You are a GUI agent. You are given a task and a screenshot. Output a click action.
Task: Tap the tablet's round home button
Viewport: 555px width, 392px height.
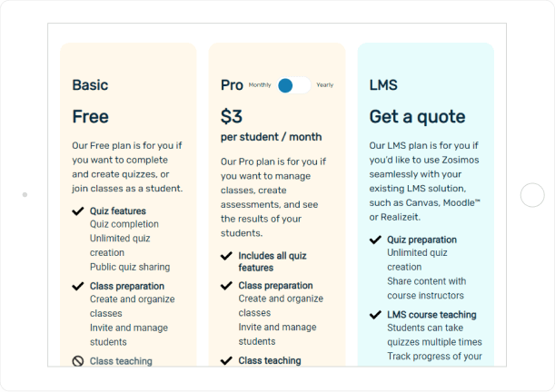(x=532, y=195)
